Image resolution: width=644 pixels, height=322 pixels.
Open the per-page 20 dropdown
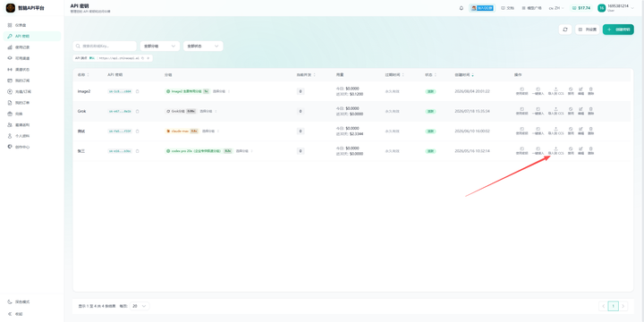[140, 306]
